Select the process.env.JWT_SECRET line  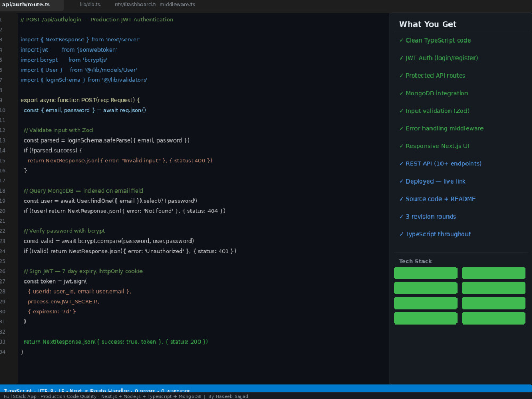[x=64, y=302]
